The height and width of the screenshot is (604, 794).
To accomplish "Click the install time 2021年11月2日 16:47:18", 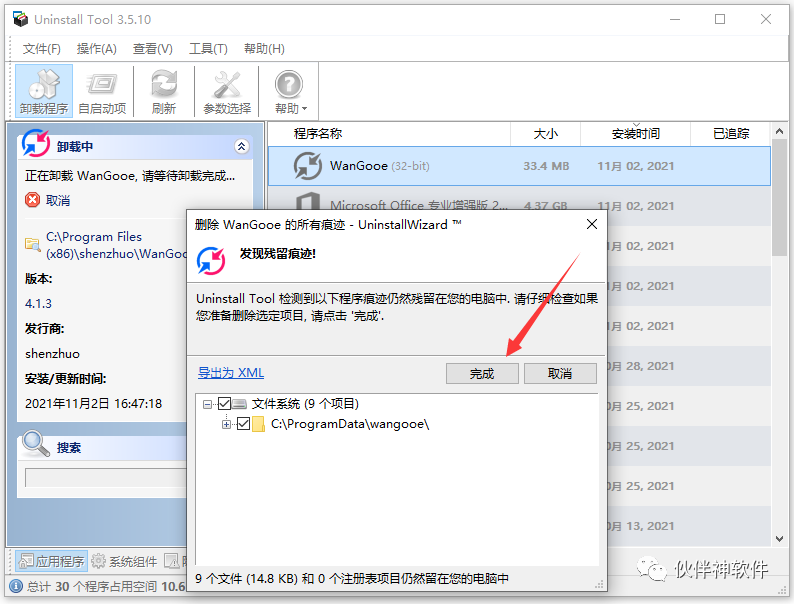I will (94, 404).
